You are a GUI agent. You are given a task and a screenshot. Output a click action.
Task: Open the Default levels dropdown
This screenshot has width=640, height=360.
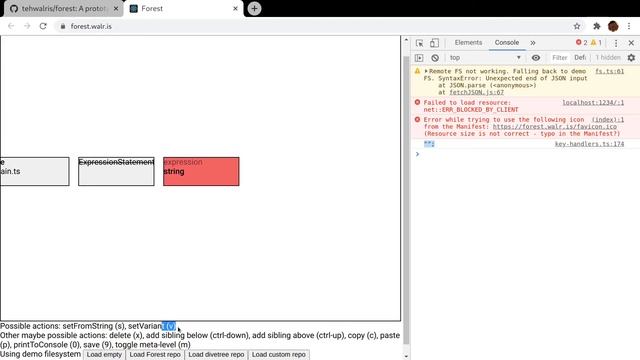coord(580,58)
